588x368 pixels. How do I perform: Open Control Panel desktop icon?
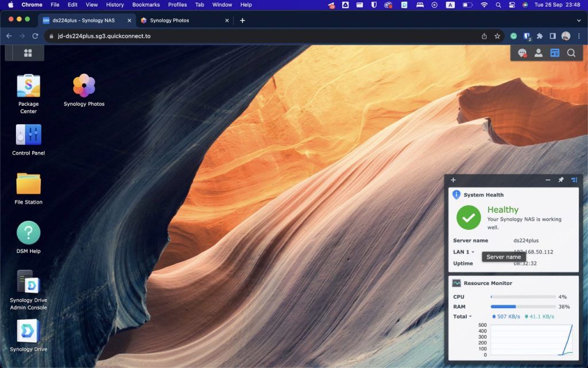pos(29,135)
